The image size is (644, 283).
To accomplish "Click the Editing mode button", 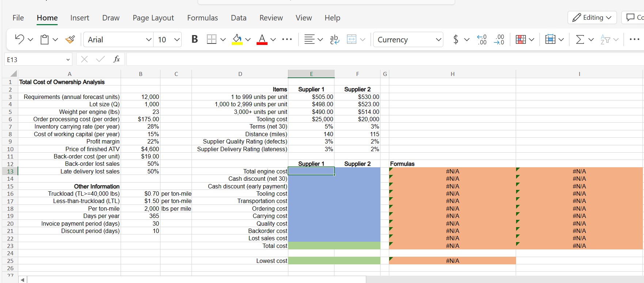I will point(592,18).
